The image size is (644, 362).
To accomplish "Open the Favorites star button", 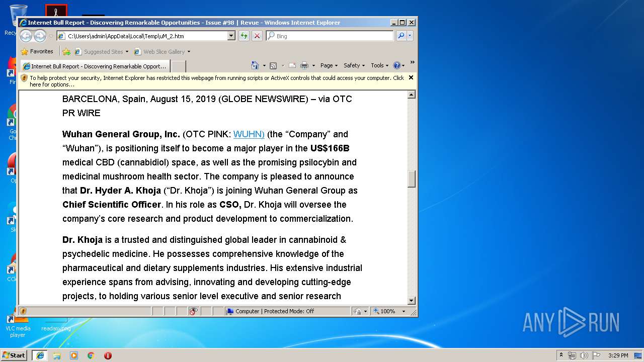I will tap(37, 51).
